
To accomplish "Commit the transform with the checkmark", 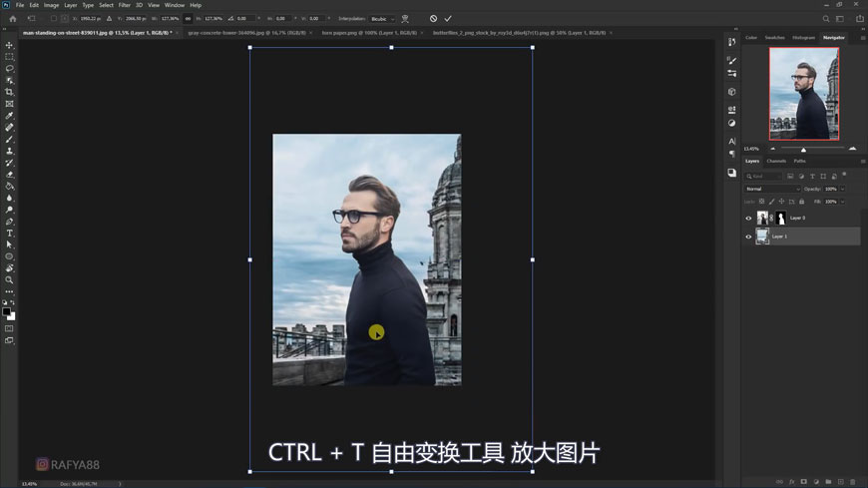I will tap(448, 19).
